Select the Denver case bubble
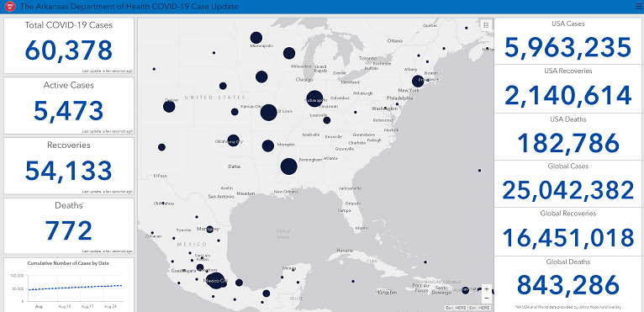This screenshot has height=312, width=644. click(x=169, y=107)
